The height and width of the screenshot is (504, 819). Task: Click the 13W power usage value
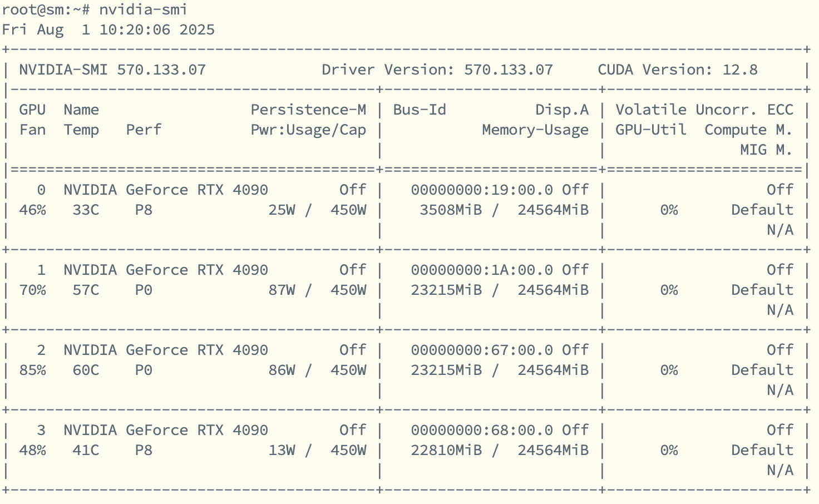282,450
